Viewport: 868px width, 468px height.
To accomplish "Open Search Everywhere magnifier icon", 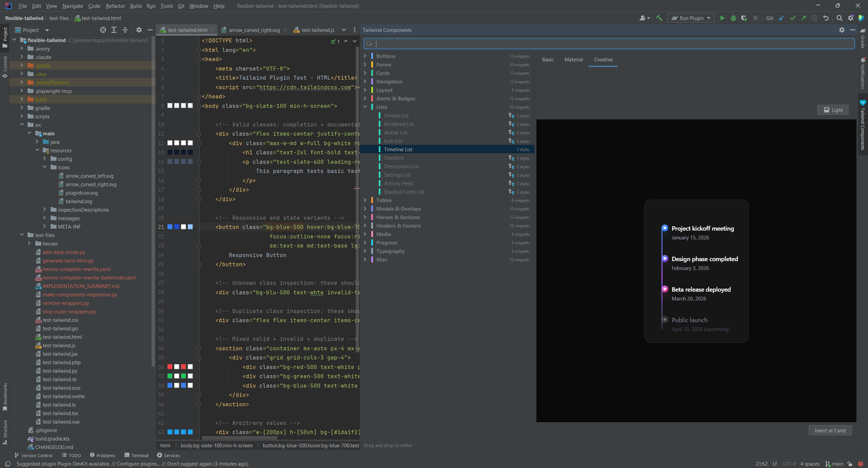I will [839, 18].
